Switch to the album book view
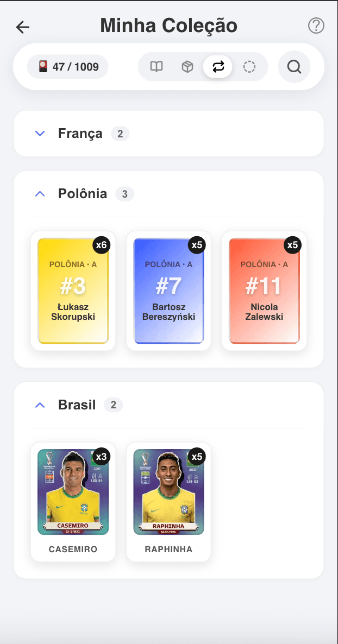338x644 pixels. point(157,67)
